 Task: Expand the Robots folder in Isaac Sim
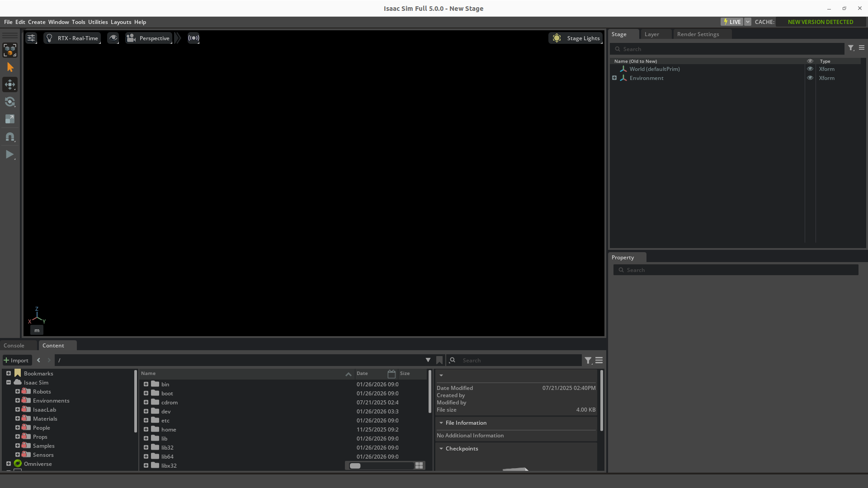click(x=18, y=392)
